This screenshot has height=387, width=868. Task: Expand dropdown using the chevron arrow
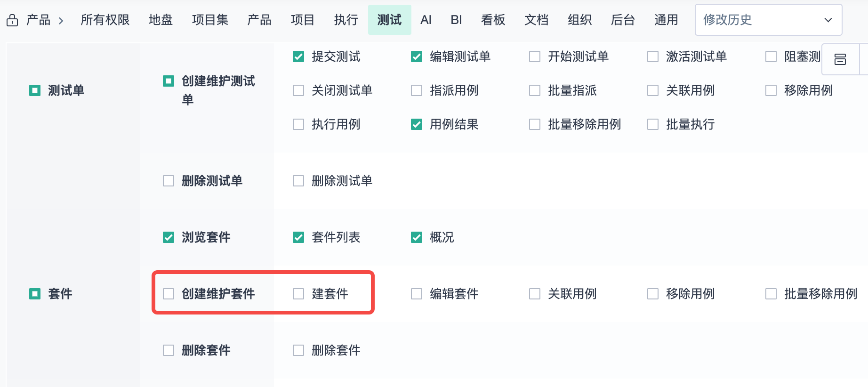click(828, 20)
